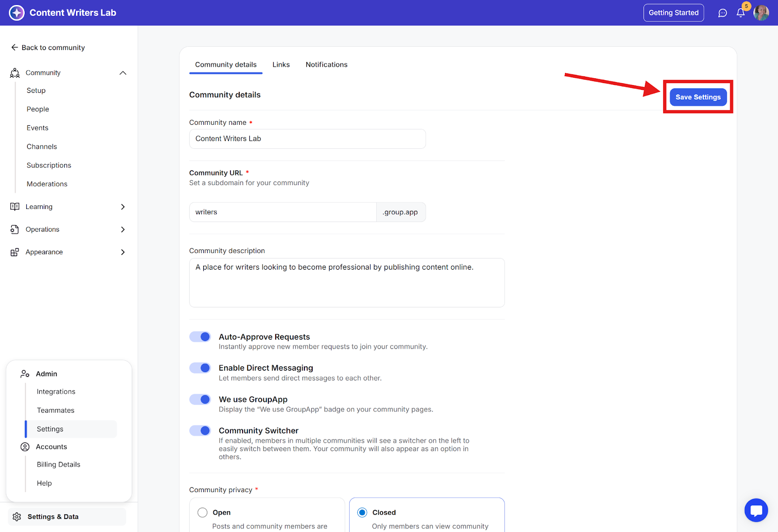This screenshot has width=778, height=532.
Task: Expand the Learning section chevron
Action: (123, 207)
